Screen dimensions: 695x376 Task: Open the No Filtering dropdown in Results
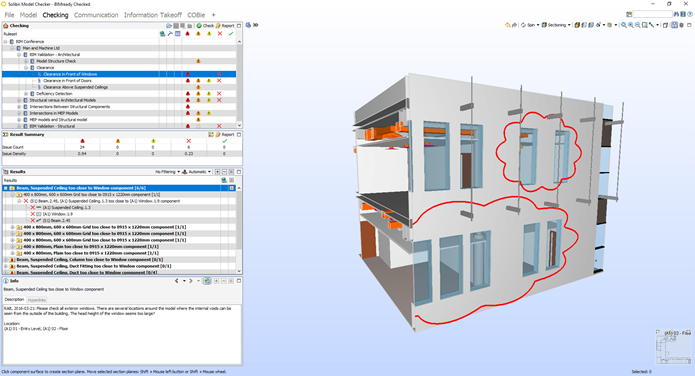pyautogui.click(x=168, y=172)
